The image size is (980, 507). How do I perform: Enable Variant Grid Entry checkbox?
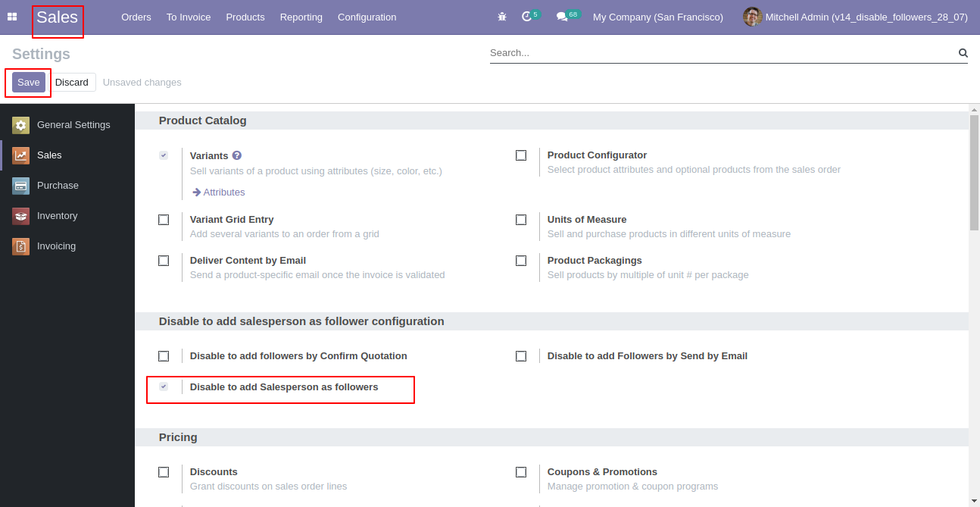[164, 220]
